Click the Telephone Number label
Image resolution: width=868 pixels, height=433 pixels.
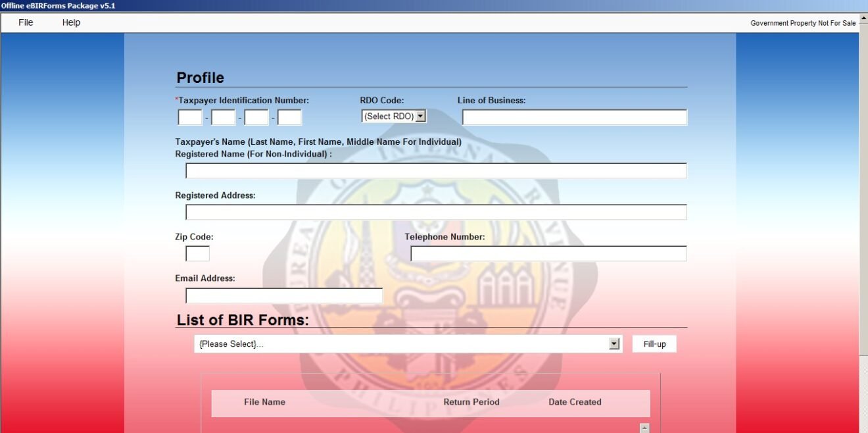click(445, 237)
